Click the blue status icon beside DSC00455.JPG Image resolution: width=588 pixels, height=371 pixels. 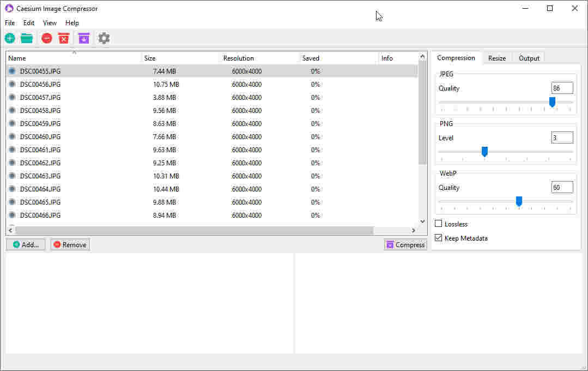click(11, 71)
